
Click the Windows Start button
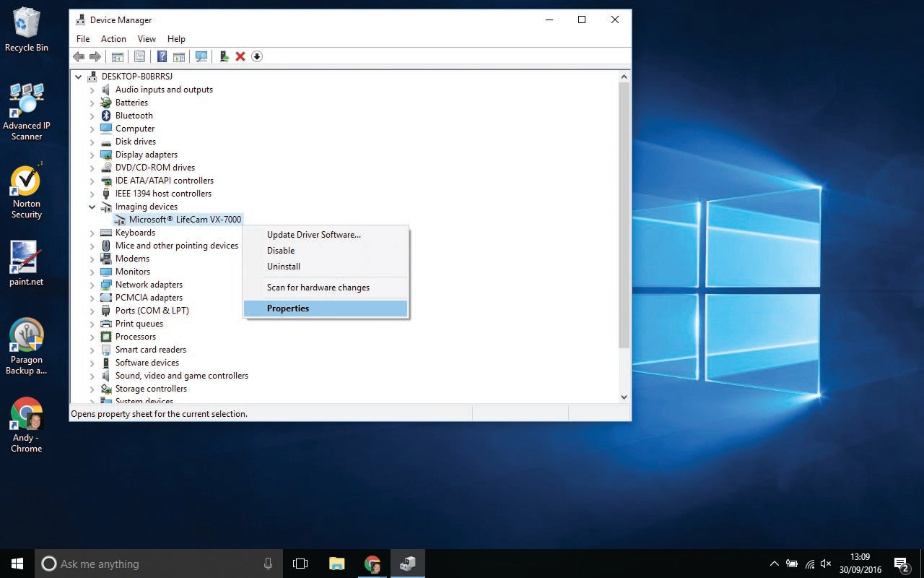(17, 564)
